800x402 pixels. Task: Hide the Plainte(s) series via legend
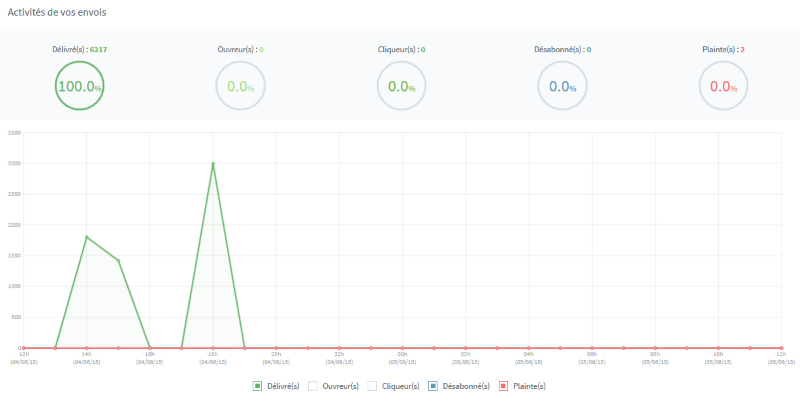tap(503, 386)
